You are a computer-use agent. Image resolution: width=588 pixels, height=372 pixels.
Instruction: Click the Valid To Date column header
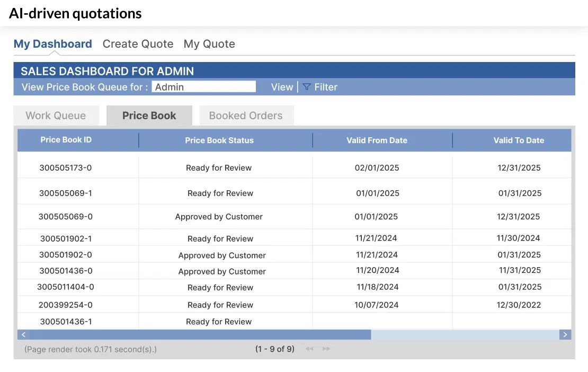tap(519, 140)
